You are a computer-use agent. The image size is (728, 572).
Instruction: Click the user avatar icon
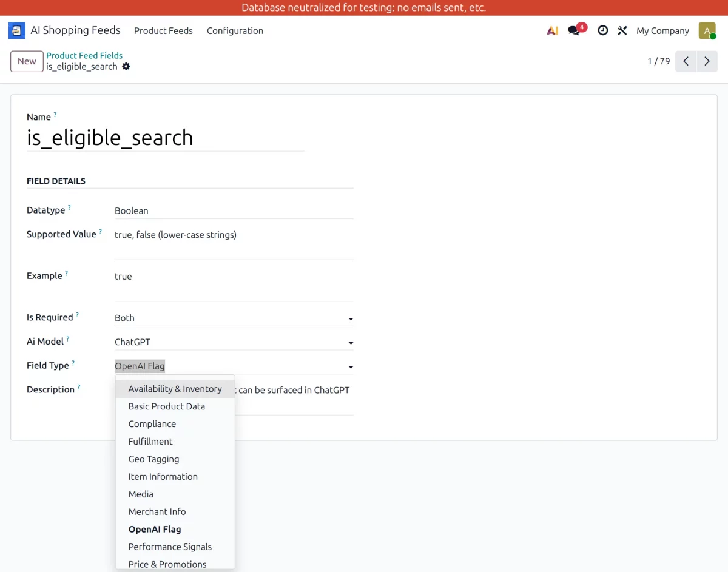(707, 30)
